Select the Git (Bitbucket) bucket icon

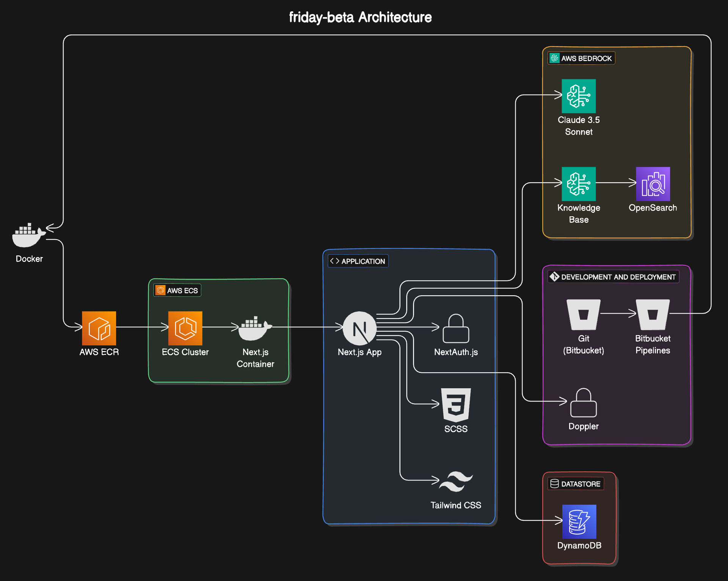[x=584, y=315]
